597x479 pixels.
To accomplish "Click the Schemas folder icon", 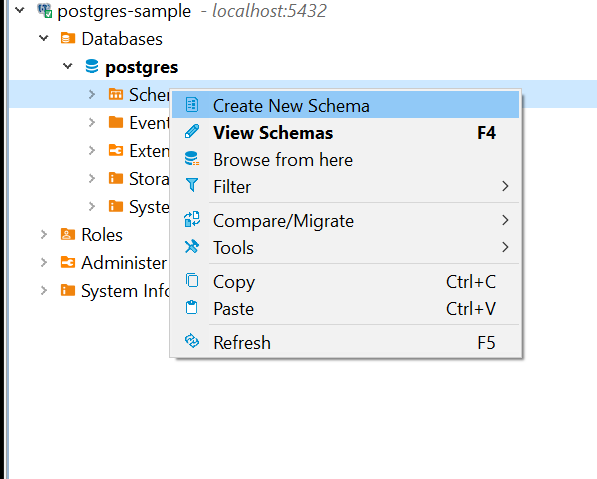I will (x=116, y=94).
